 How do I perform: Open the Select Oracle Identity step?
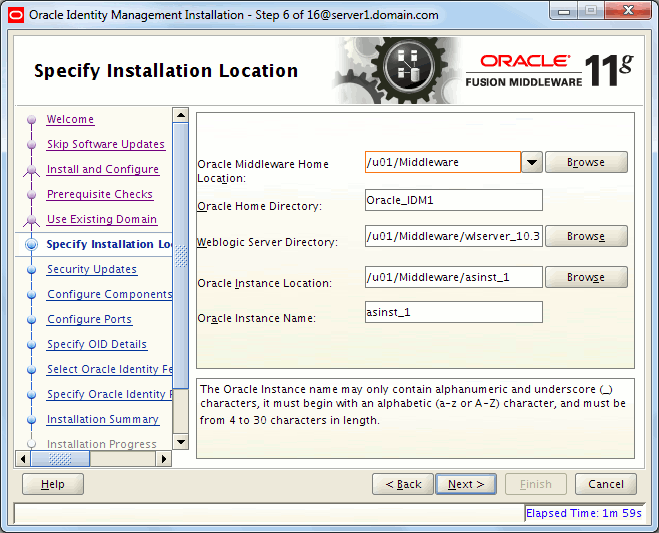(x=109, y=369)
